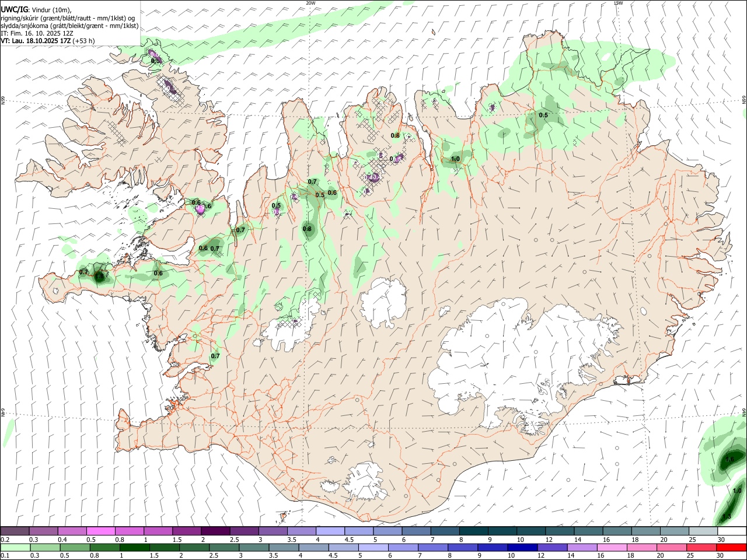747x560 pixels.
Task: Click the 'VT: Lau. 18.10.2025 17Z (+53 h)' line
Action: pos(48,41)
